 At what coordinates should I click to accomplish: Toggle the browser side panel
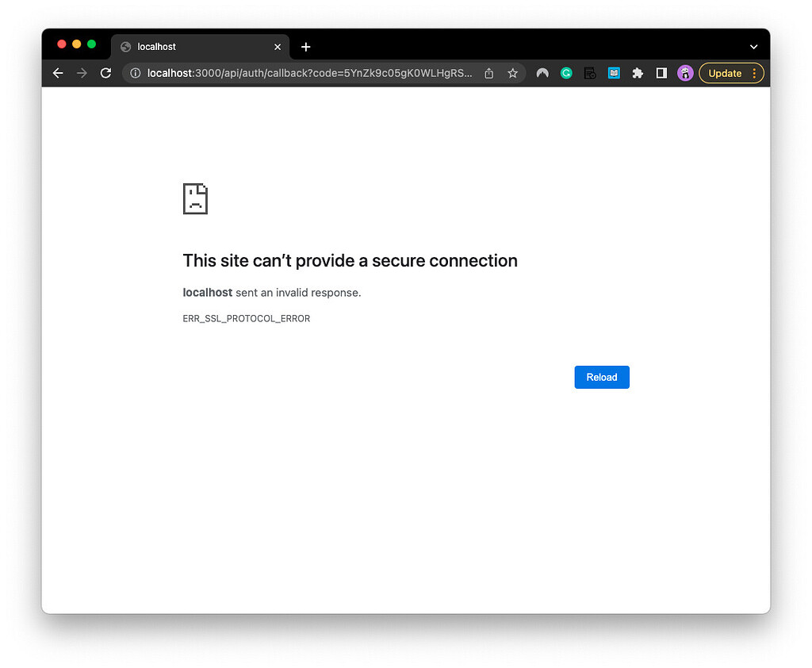click(x=661, y=73)
